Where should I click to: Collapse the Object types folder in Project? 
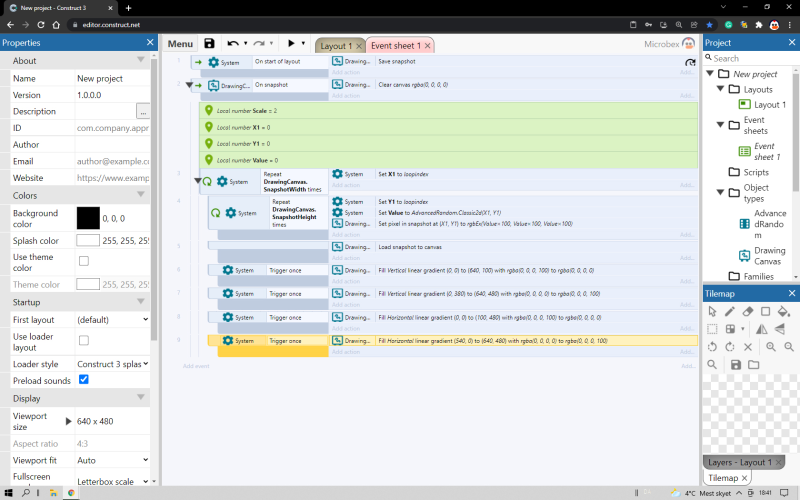(720, 192)
